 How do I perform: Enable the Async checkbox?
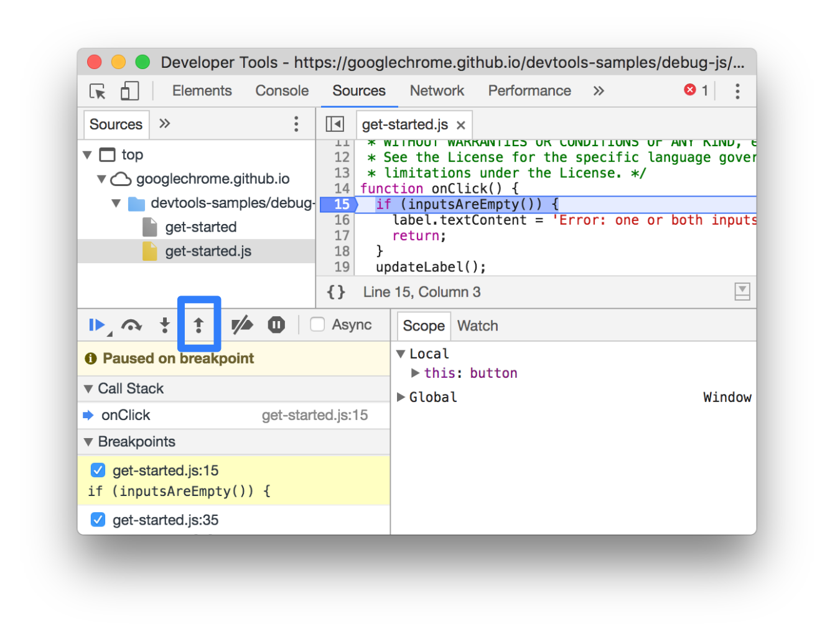click(317, 324)
